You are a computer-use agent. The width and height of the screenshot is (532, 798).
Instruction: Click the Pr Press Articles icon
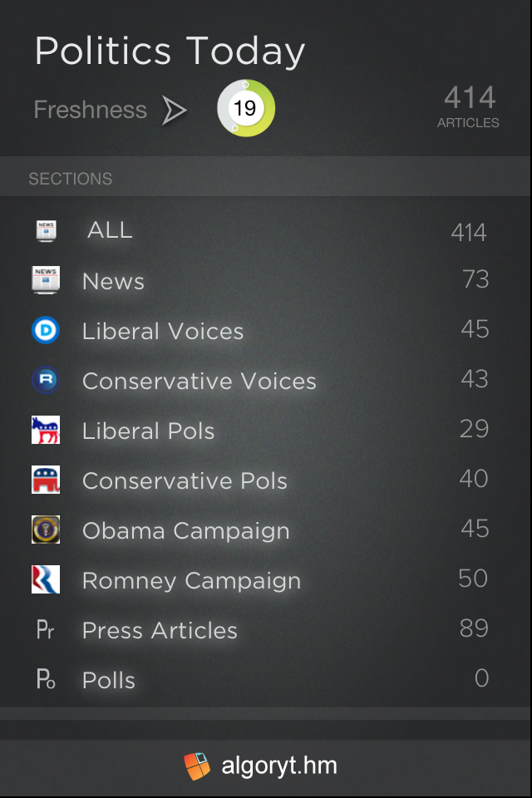46,630
